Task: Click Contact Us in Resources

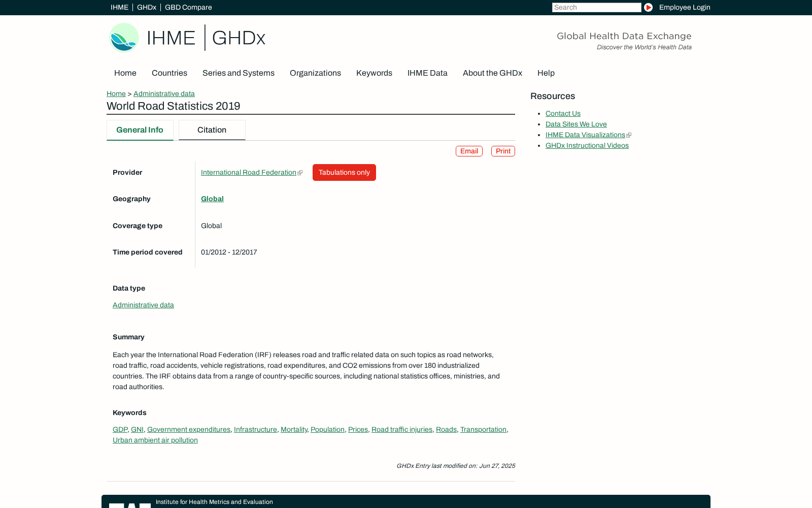Action: tap(563, 113)
